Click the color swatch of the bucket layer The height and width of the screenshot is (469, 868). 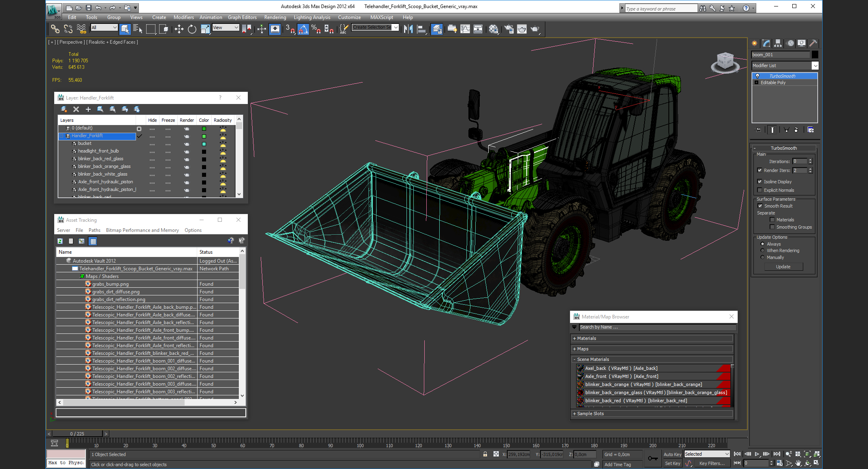[x=204, y=144]
